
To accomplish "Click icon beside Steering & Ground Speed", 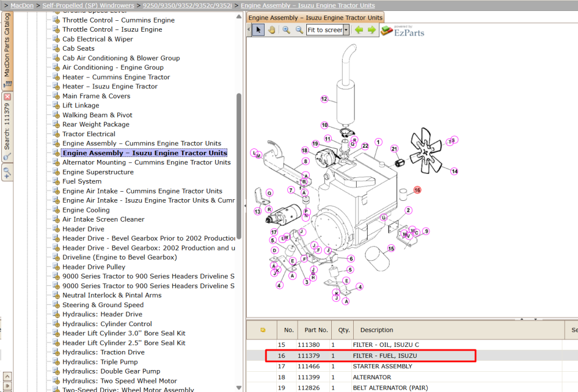I will click(56, 304).
